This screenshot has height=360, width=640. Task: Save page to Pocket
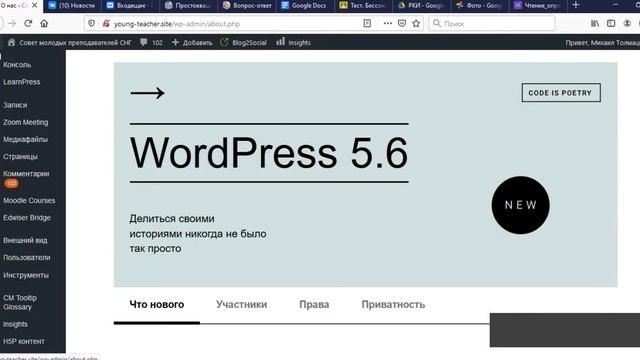402,23
